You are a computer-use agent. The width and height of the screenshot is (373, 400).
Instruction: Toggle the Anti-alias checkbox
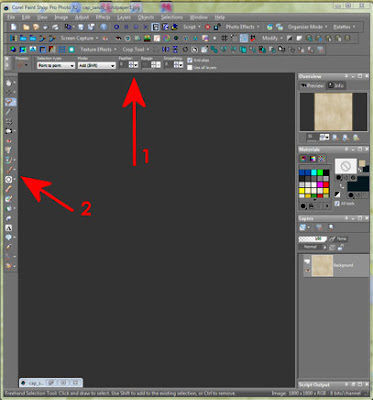click(190, 60)
